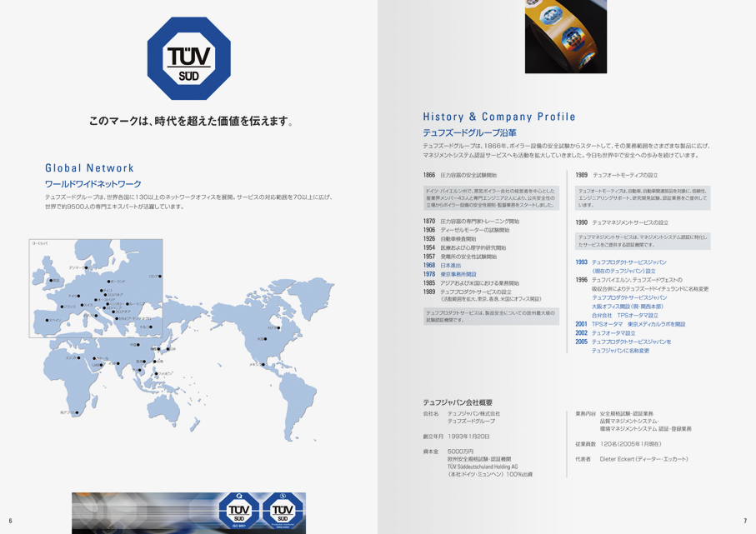This screenshot has height=534, width=756.
Task: Click the 'テュフズードグループ沿革' subheading
Action: point(469,132)
